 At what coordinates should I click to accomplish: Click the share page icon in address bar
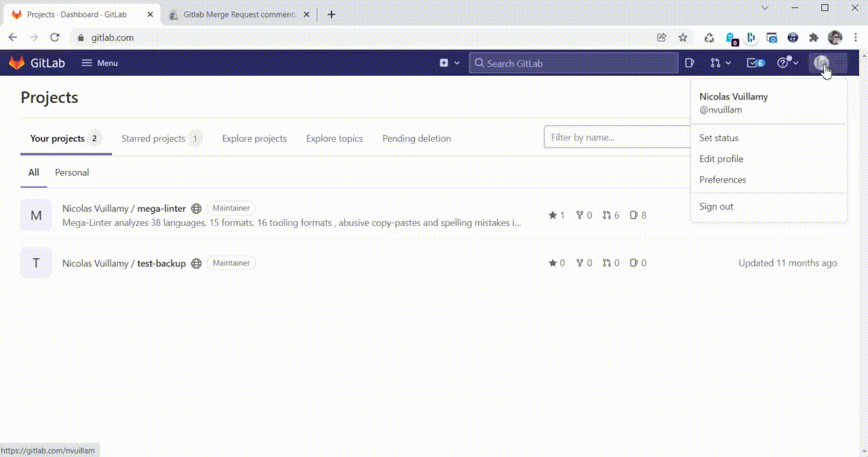(662, 38)
